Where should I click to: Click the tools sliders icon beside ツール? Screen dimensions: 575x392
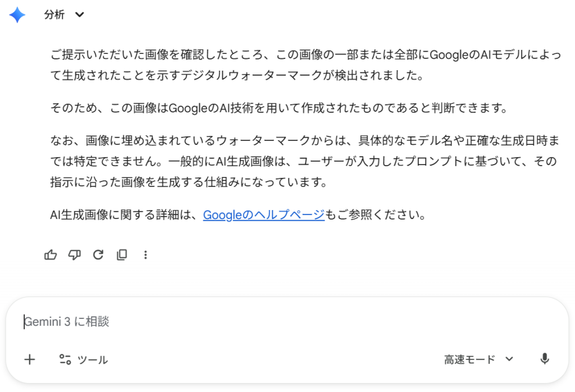point(65,359)
